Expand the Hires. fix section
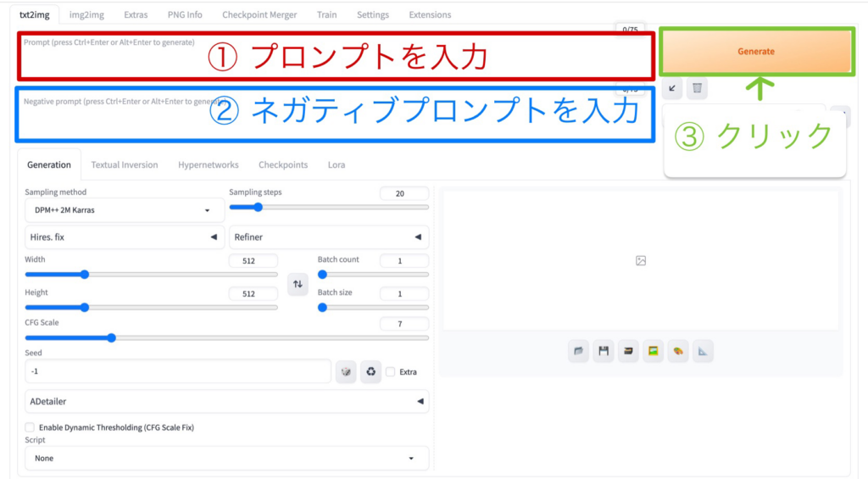This screenshot has height=479, width=868. [x=125, y=237]
